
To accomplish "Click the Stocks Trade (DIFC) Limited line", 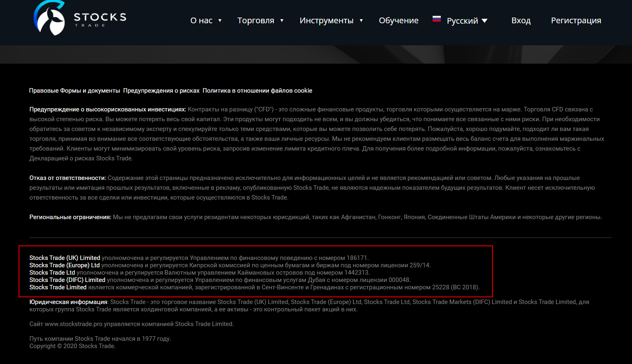I will pos(220,280).
